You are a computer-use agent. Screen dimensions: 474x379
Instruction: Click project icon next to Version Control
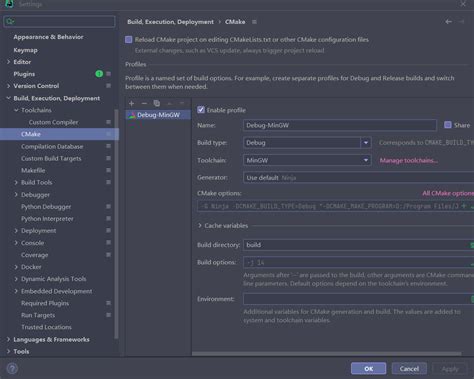click(x=109, y=86)
